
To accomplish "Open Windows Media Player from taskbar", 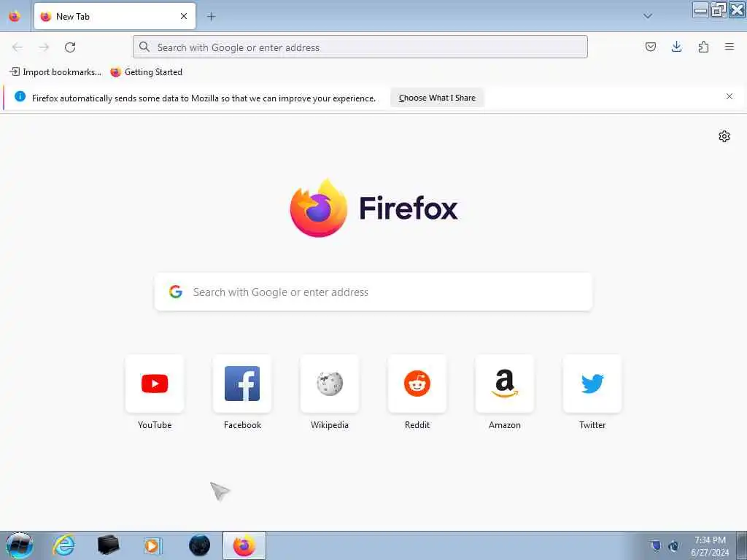I will pos(153,545).
